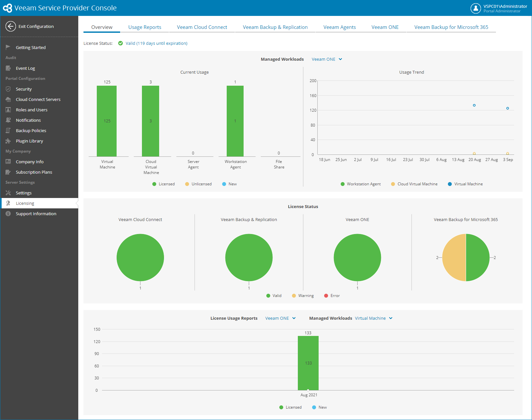
Task: Toggle Warning legend in License Status
Action: (303, 296)
